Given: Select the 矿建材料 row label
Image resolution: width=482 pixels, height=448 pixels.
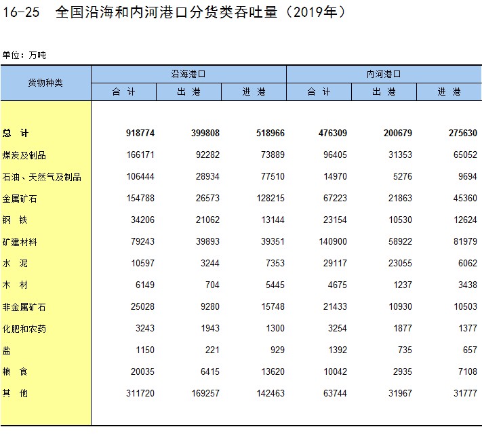Looking at the screenshot, I should click(x=20, y=242).
